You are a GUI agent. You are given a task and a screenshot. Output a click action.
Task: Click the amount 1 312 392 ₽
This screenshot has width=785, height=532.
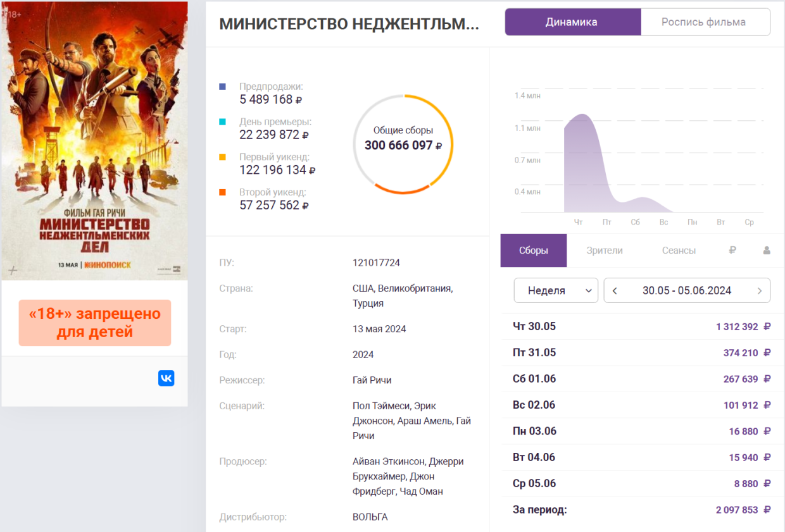click(x=743, y=327)
